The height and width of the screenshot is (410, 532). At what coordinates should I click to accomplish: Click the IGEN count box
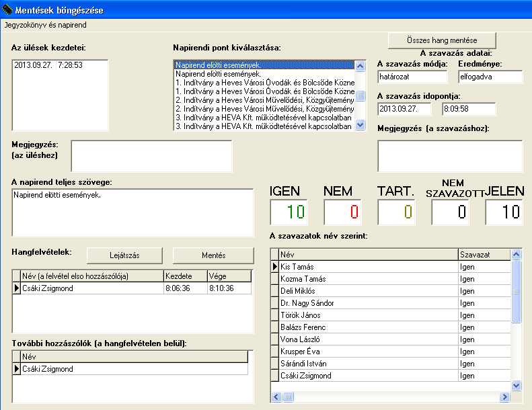coord(289,212)
